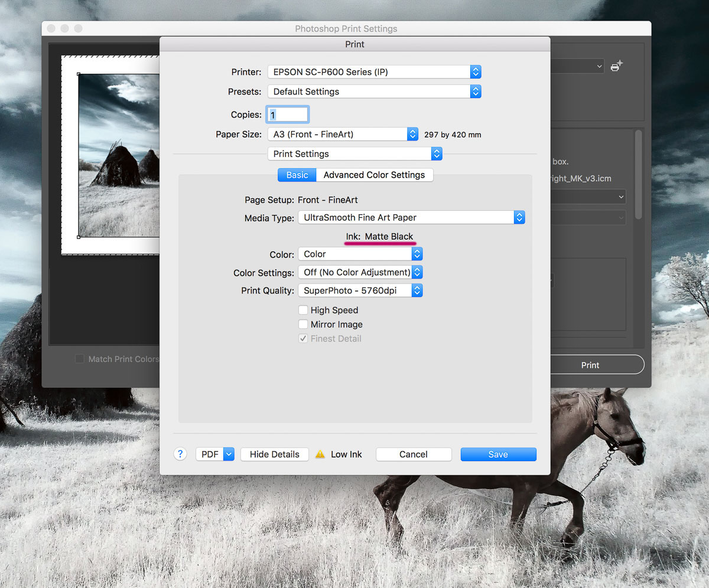Open the PDF options arrow menu
This screenshot has height=588, width=709.
[229, 454]
